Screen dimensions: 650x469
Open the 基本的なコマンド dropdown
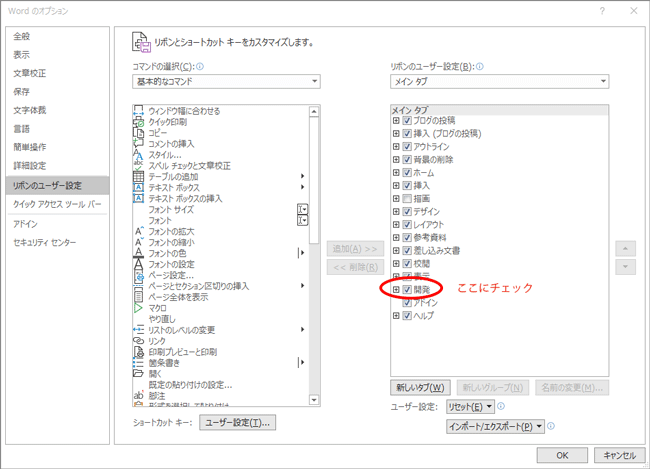coord(226,81)
